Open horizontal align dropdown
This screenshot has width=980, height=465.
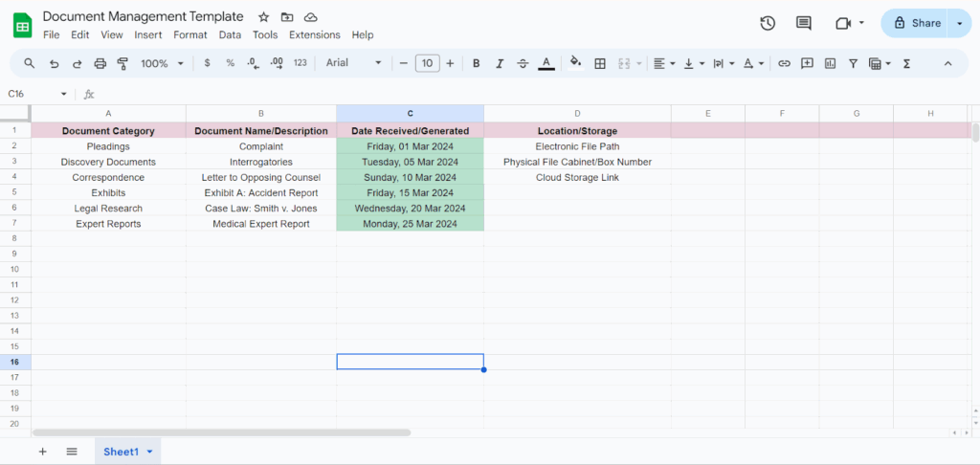pyautogui.click(x=664, y=63)
